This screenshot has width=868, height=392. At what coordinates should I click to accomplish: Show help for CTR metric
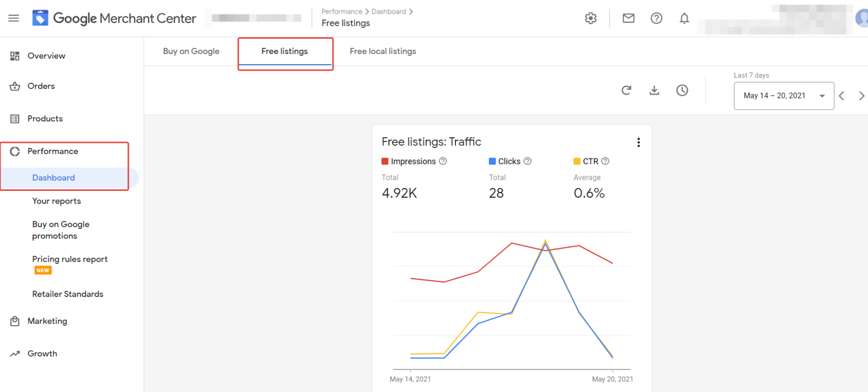point(605,161)
